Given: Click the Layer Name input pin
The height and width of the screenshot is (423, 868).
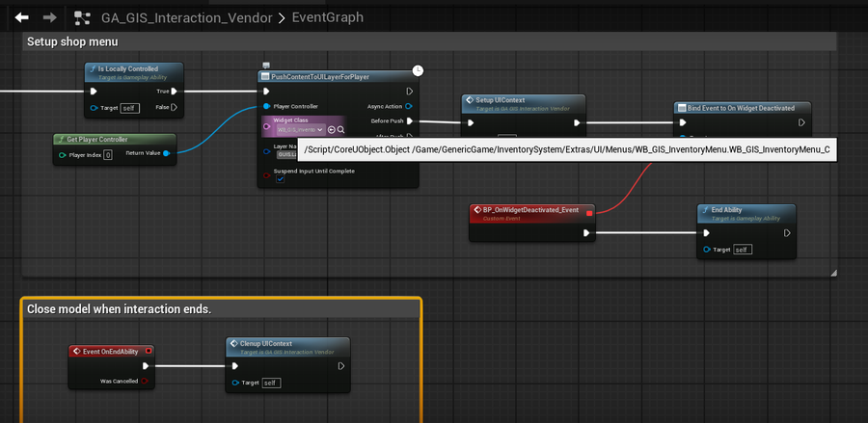Looking at the screenshot, I should 266,151.
